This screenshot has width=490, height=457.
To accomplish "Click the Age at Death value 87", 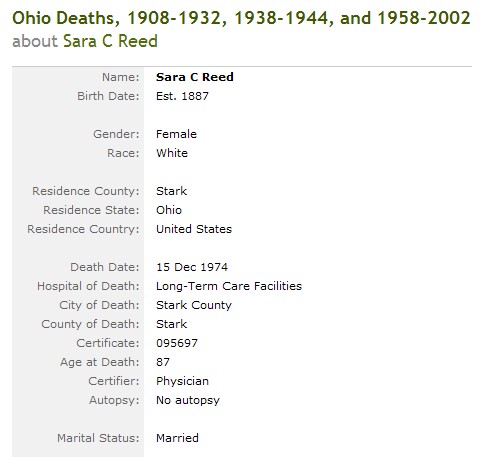I will (x=163, y=362).
